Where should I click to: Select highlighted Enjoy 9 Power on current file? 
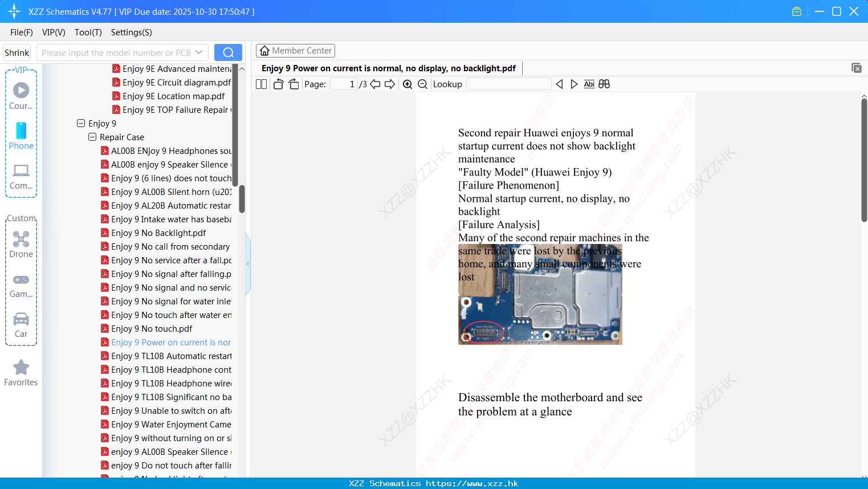coord(166,343)
